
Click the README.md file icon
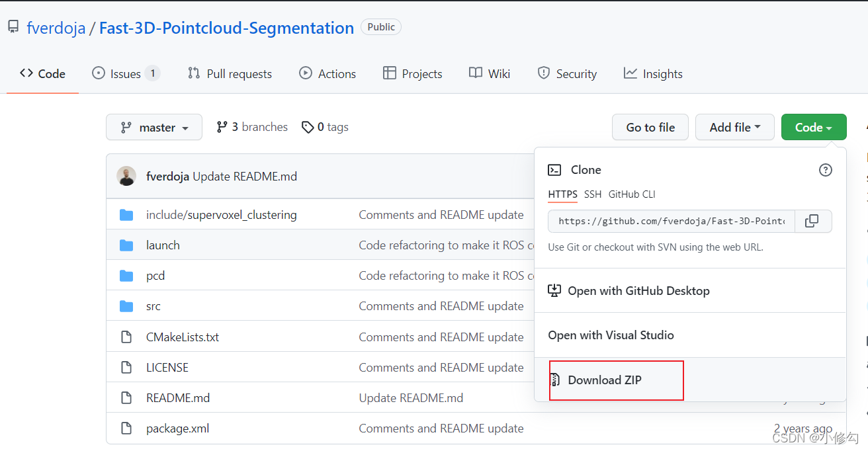[x=126, y=398]
